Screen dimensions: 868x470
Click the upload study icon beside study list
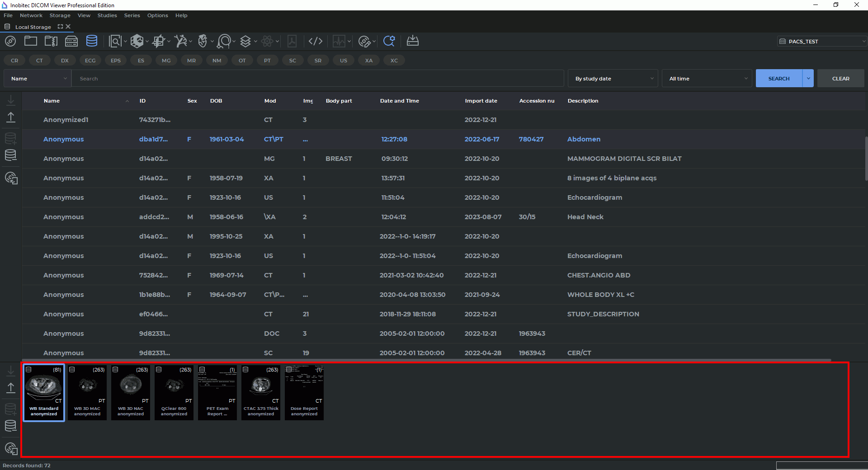tap(11, 117)
